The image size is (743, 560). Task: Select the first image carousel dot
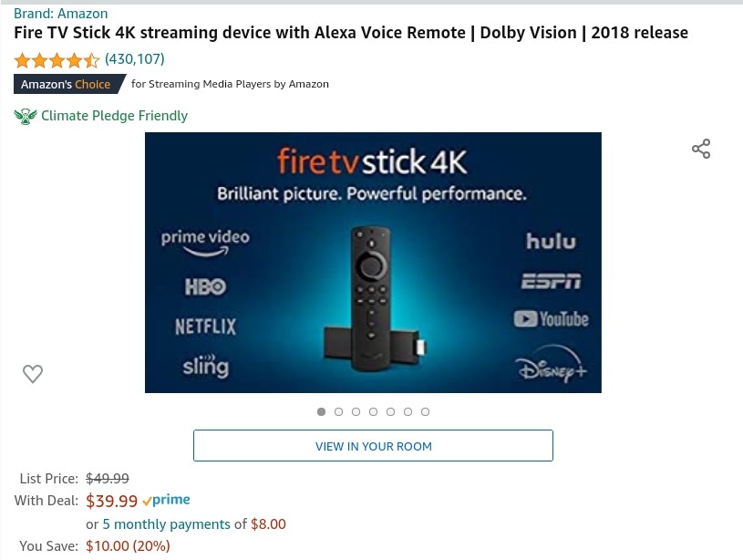(321, 411)
